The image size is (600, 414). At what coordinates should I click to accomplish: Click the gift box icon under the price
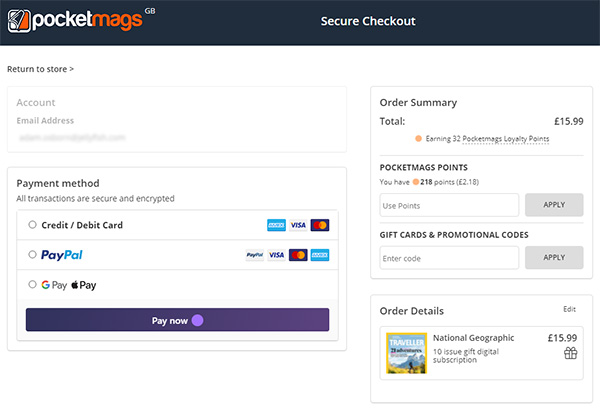click(x=570, y=353)
